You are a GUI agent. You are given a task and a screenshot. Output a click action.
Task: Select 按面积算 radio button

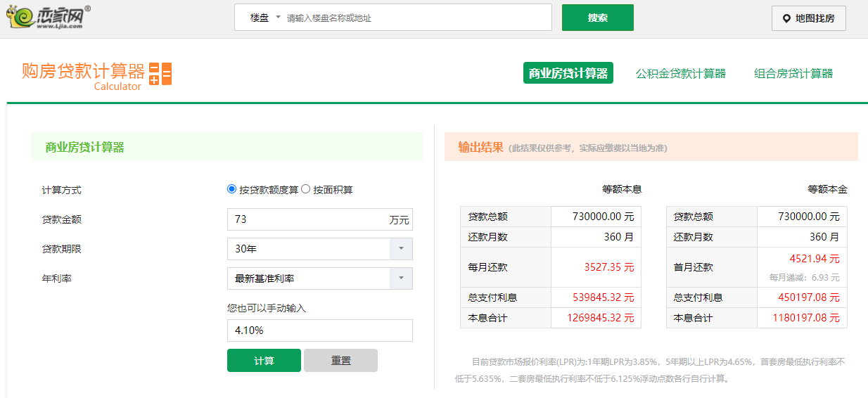pyautogui.click(x=305, y=189)
